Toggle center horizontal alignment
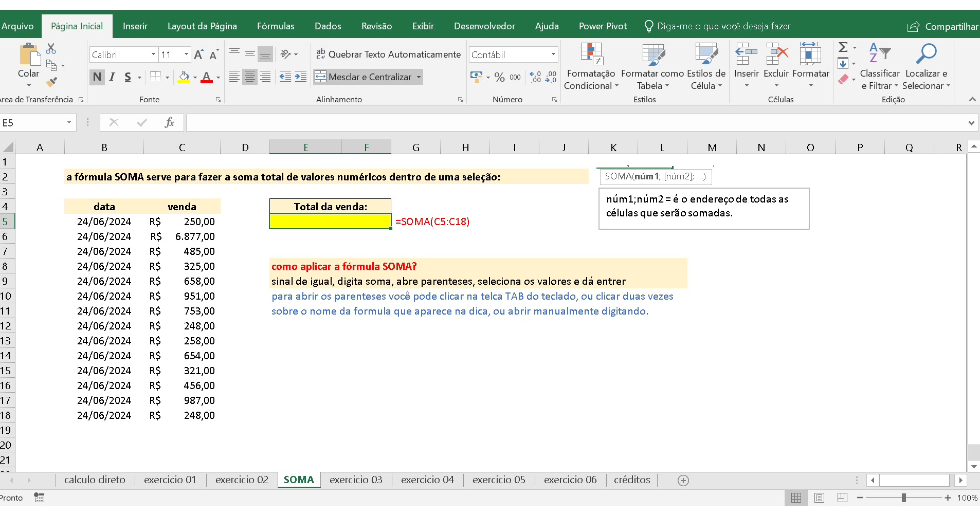This screenshot has height=515, width=980. click(x=250, y=77)
